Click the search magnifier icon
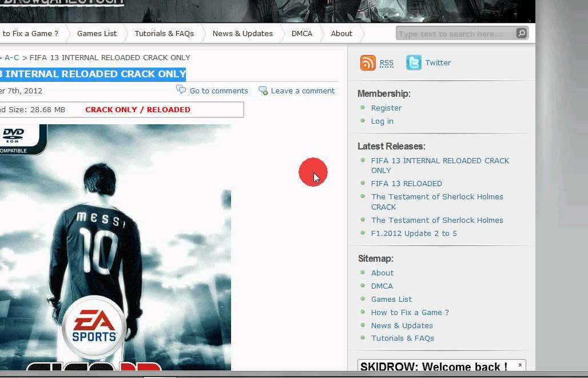588x378 pixels. pos(521,33)
